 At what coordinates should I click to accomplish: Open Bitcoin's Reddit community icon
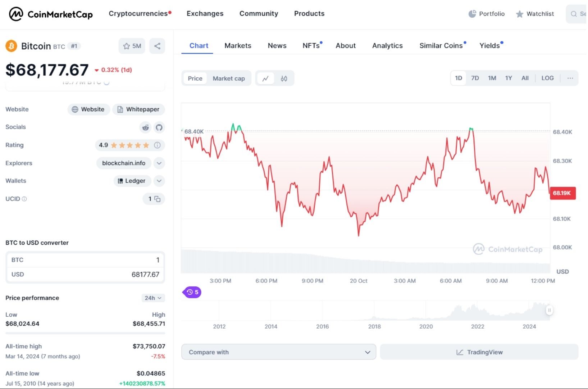tap(145, 127)
